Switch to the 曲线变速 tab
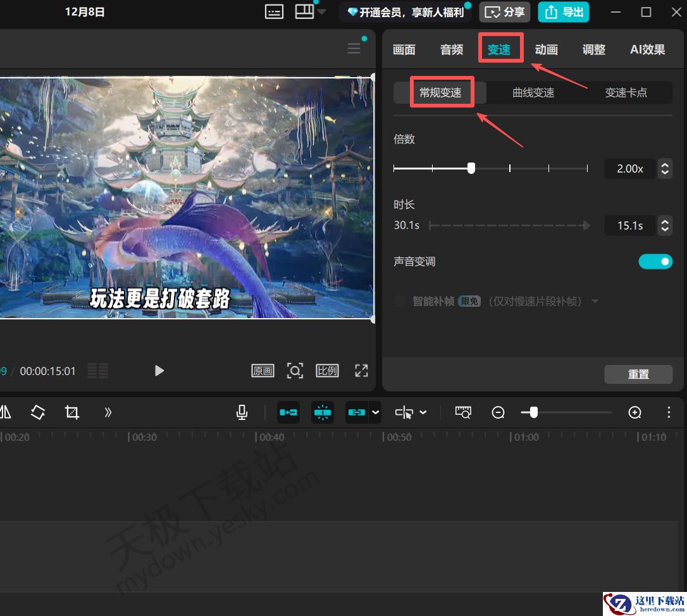Screen dimensions: 687x616 [533, 92]
